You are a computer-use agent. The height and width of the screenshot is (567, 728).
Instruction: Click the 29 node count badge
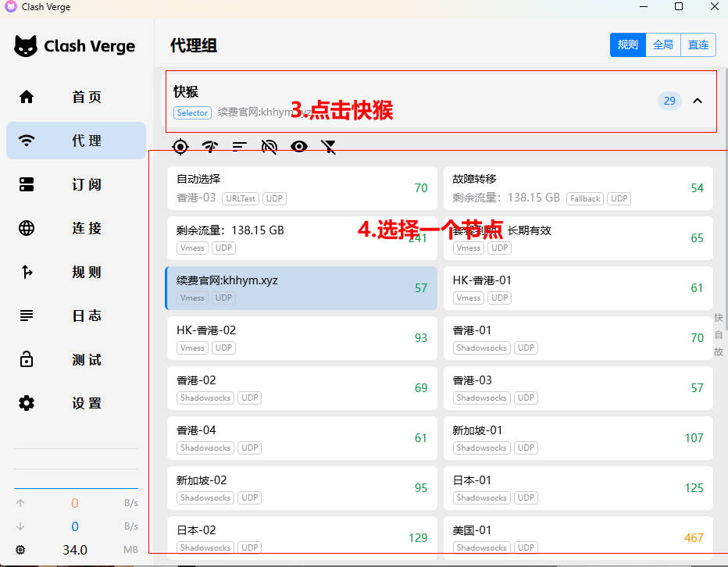point(669,101)
